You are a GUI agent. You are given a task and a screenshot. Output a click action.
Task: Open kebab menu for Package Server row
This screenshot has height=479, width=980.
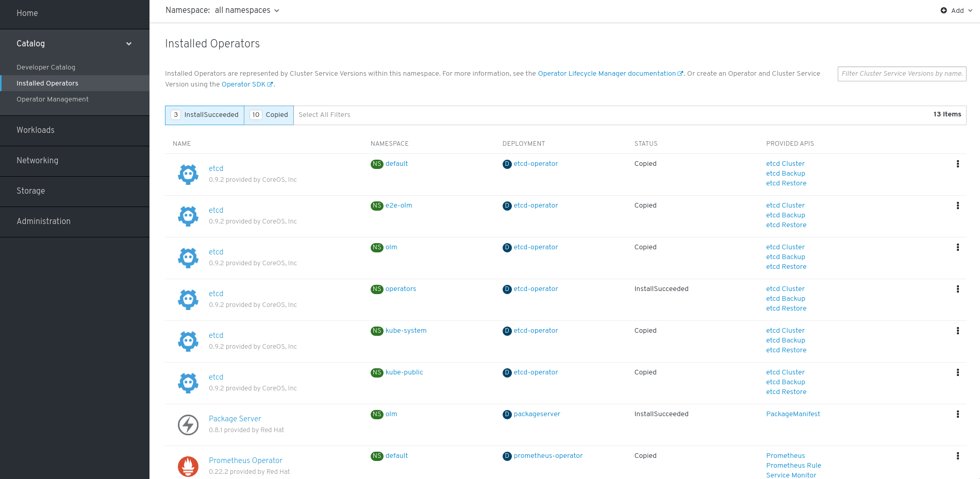tap(958, 414)
